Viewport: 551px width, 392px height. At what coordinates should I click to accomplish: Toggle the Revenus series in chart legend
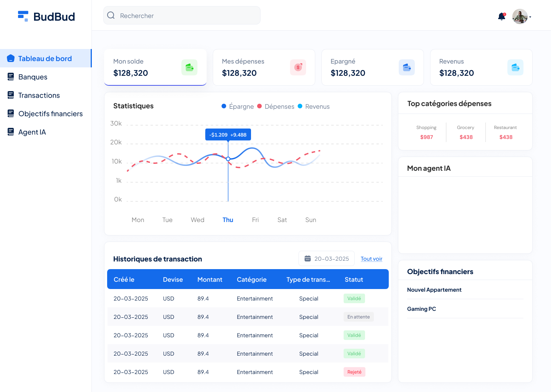[x=314, y=106]
